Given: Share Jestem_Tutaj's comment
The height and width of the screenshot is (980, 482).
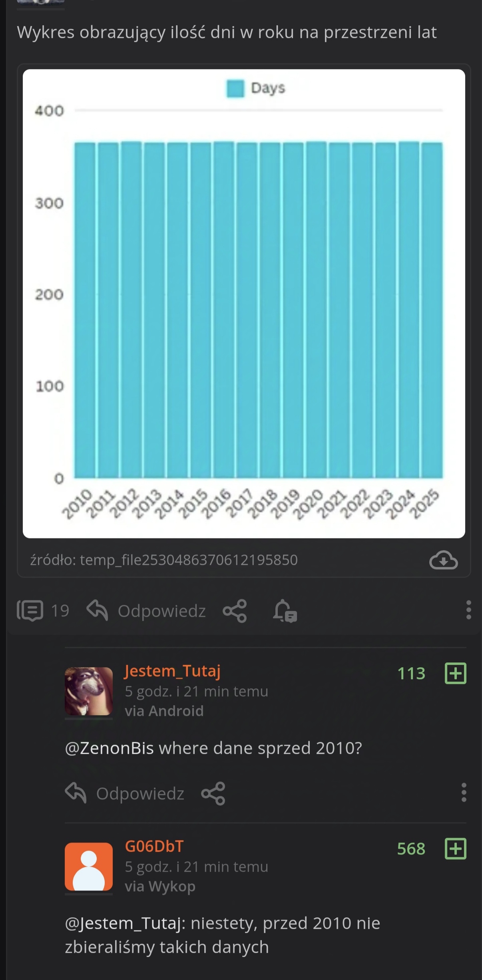Looking at the screenshot, I should click(x=213, y=793).
